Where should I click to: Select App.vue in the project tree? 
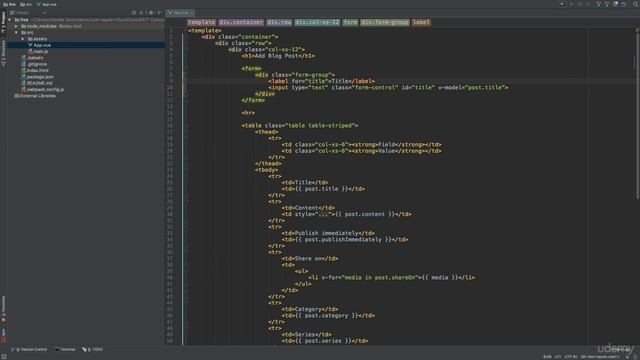(42, 45)
